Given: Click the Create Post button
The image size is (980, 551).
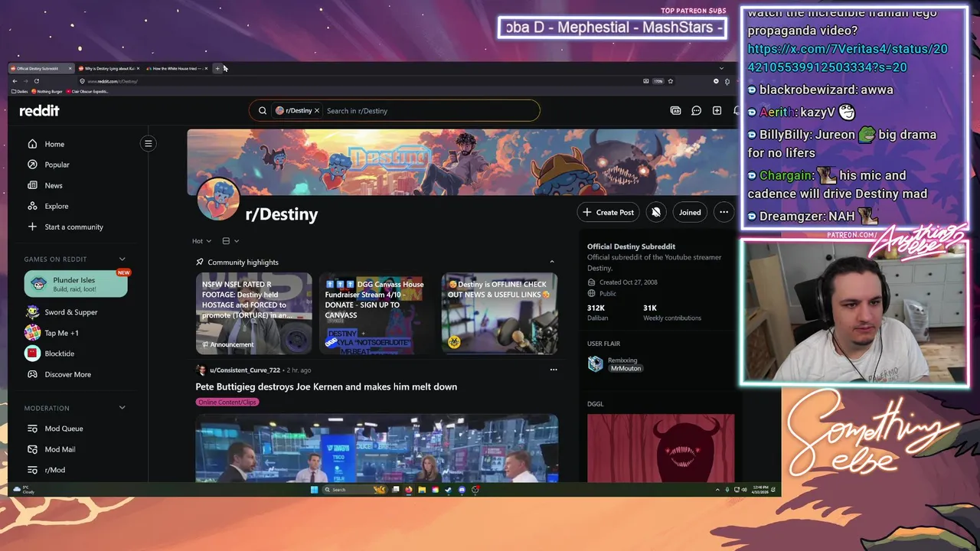Looking at the screenshot, I should tap(608, 212).
